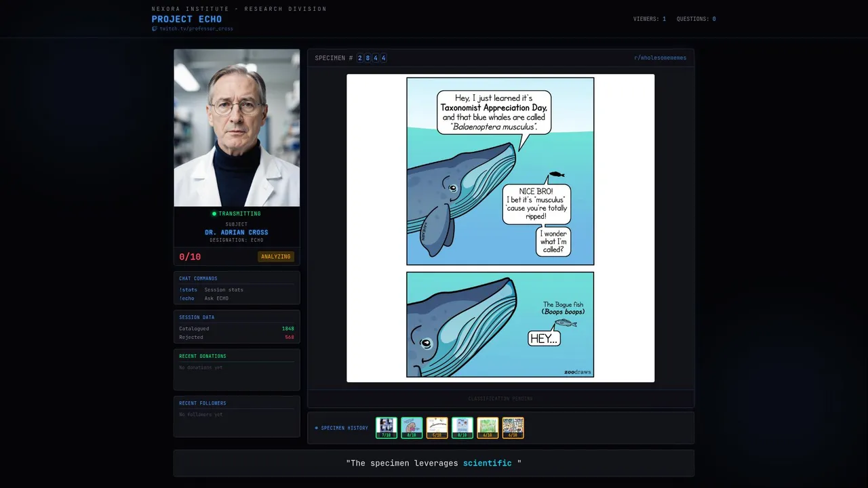Click the PROJECT ECHO title

click(186, 19)
